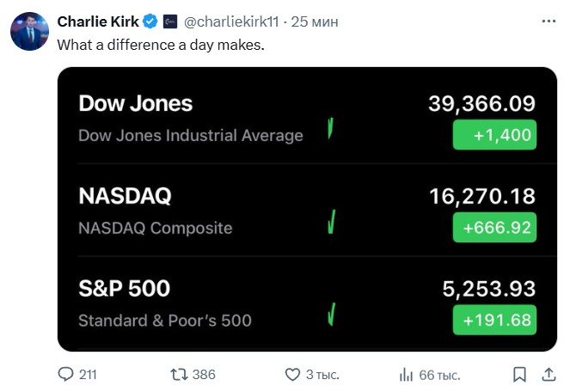Viewport: 570px width, 392px height.
Task: Click the reply speech bubble icon
Action: [x=65, y=375]
